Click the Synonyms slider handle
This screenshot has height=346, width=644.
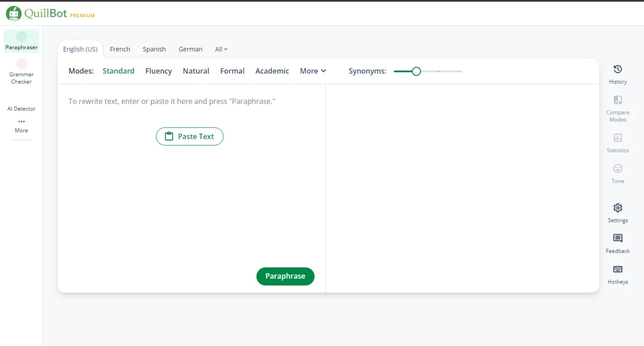point(416,72)
